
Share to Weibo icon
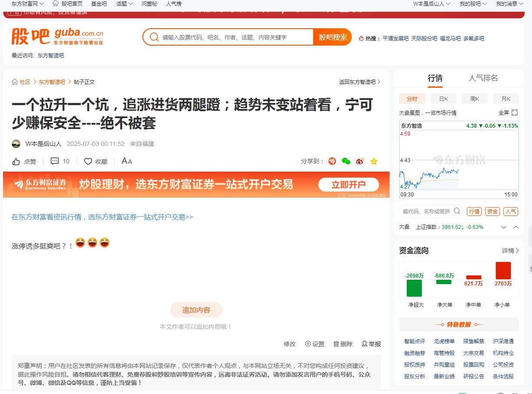tap(360, 161)
